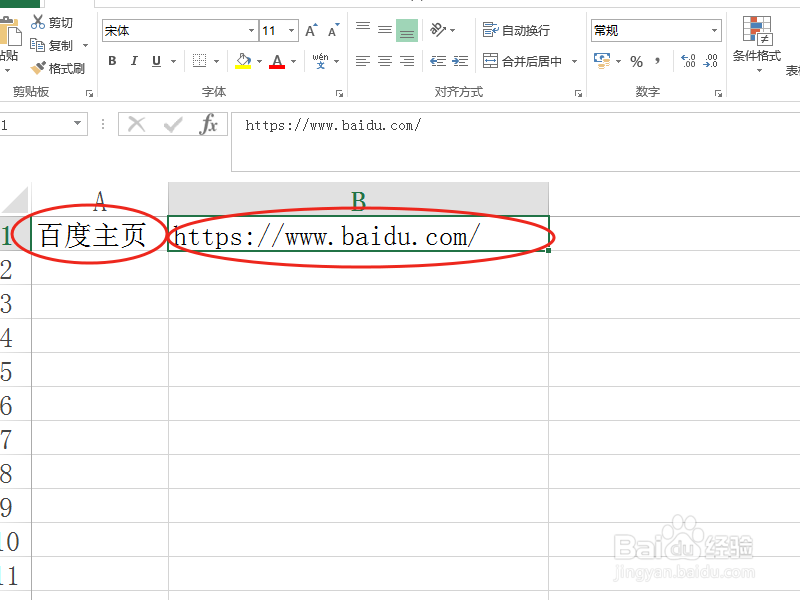Toggle Italic formatting
800x600 pixels.
point(134,61)
